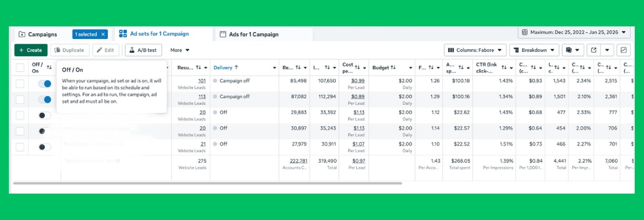Tick the select-all header checkbox

[20, 68]
